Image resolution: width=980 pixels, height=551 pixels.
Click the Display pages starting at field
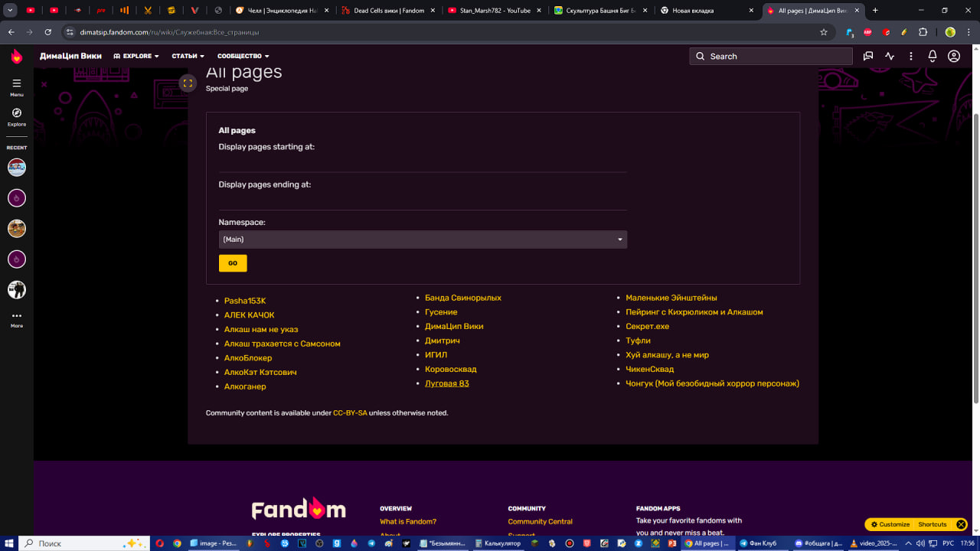423,163
